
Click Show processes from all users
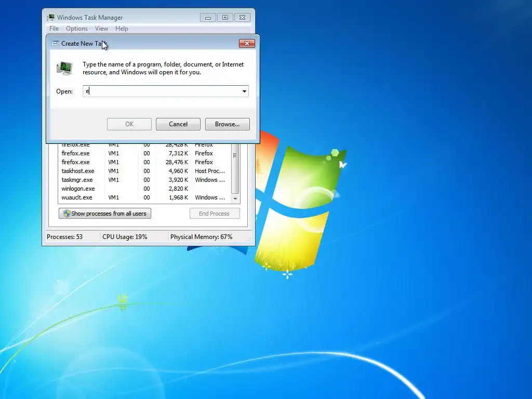[105, 214]
